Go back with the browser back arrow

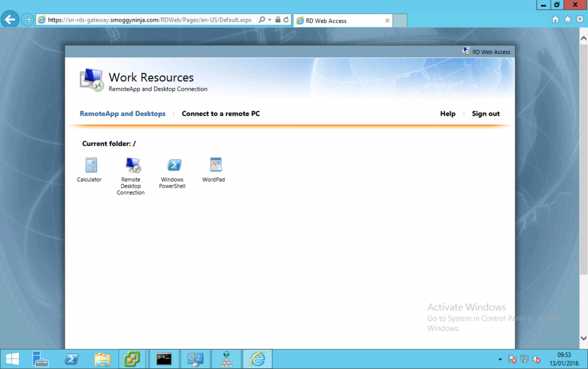click(10, 19)
